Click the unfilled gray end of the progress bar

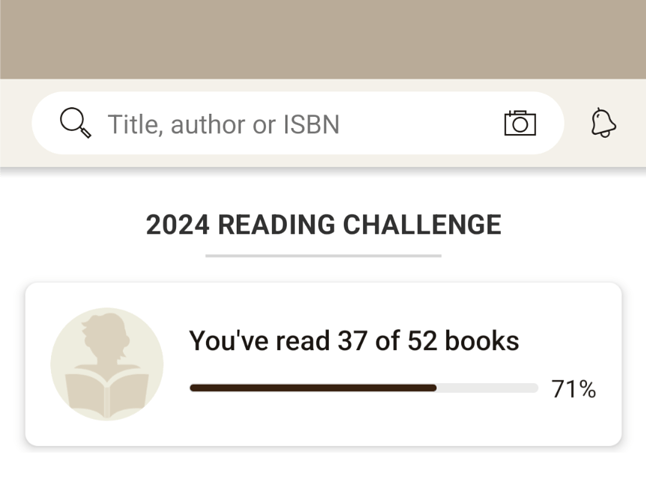487,388
